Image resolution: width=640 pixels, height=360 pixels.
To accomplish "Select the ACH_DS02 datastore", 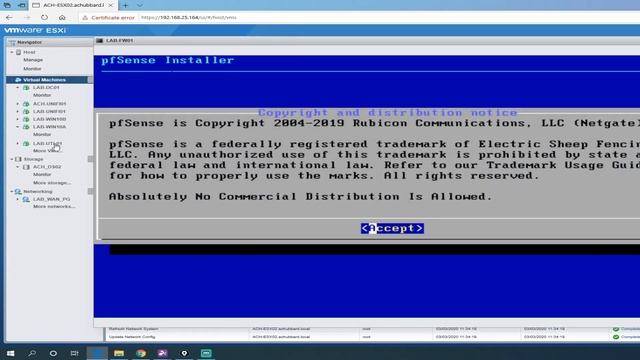I will tap(47, 167).
